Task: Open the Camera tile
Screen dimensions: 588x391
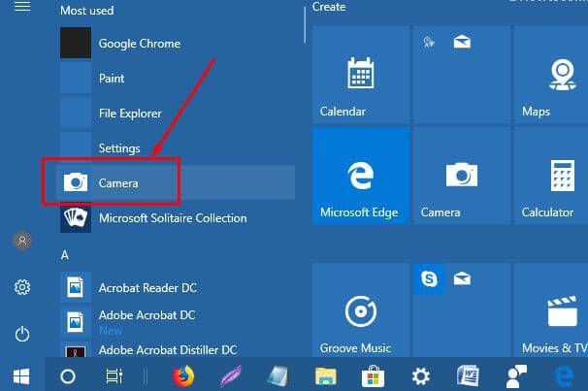Action: (x=462, y=176)
